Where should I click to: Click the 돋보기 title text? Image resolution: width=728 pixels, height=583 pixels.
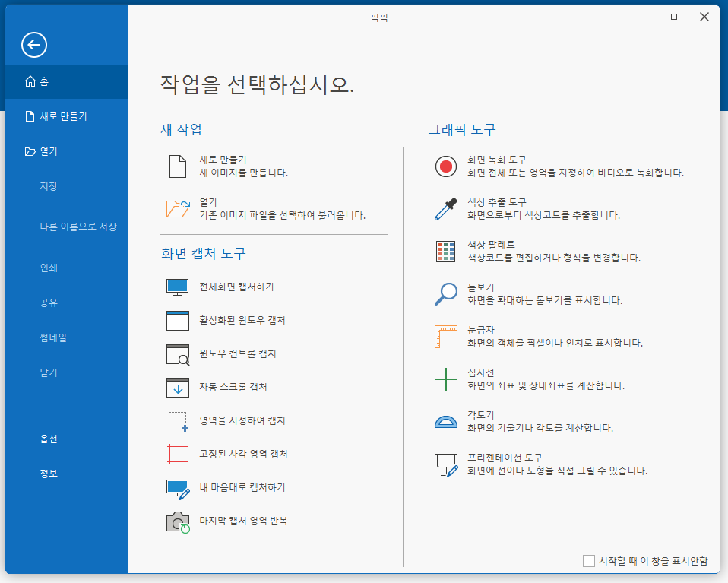point(480,287)
